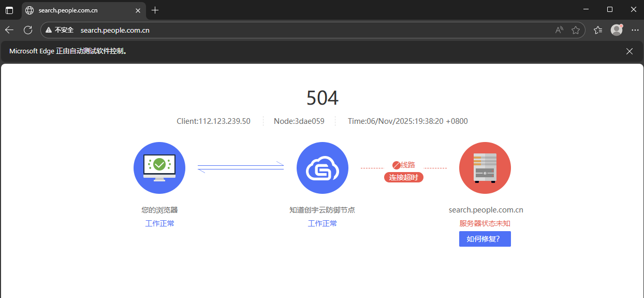Click the Node:3dae059 text
Screen dimensions: 644x298
click(299, 121)
